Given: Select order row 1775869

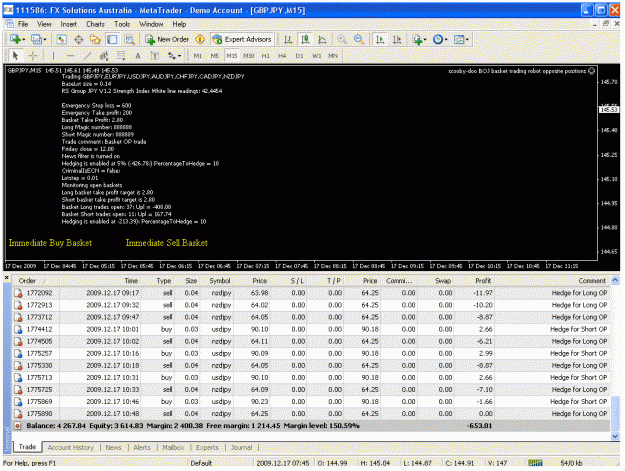Looking at the screenshot, I should 311,402.
